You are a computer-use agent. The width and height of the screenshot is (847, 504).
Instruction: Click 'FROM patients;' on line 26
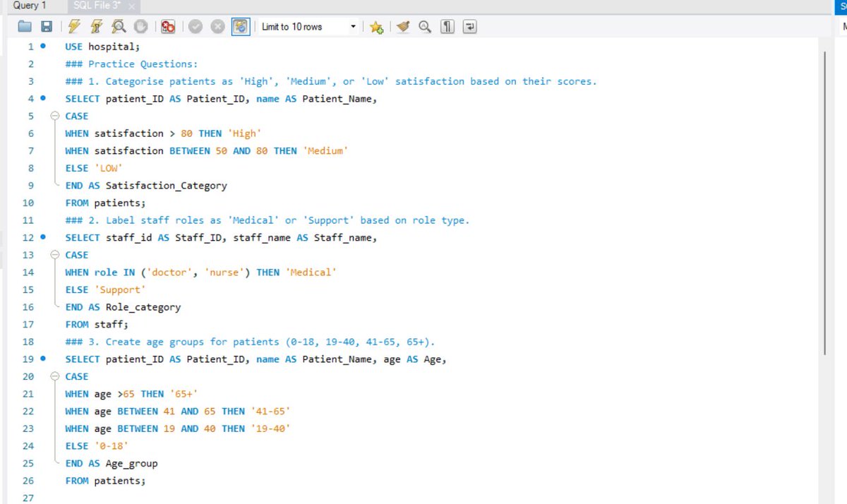pyautogui.click(x=105, y=481)
